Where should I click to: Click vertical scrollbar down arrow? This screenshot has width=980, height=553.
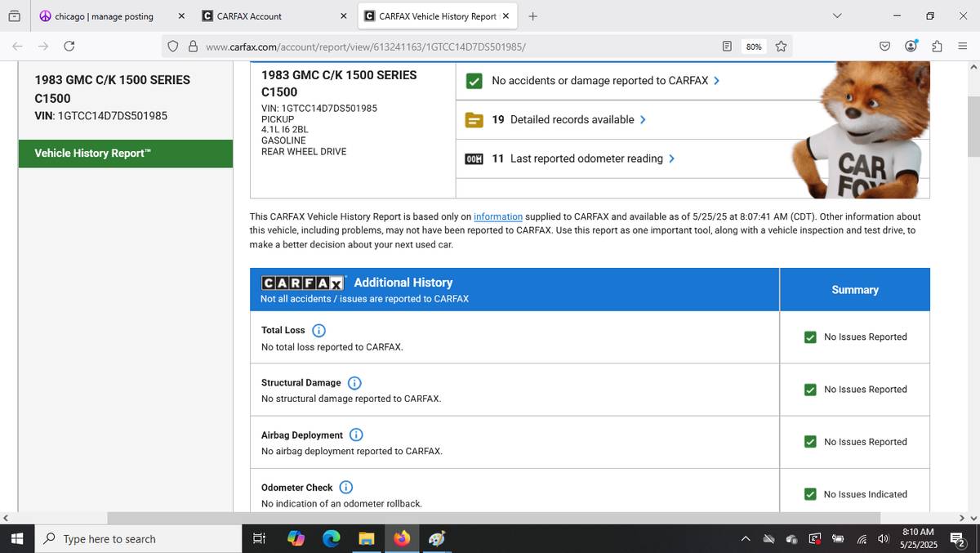point(973,518)
